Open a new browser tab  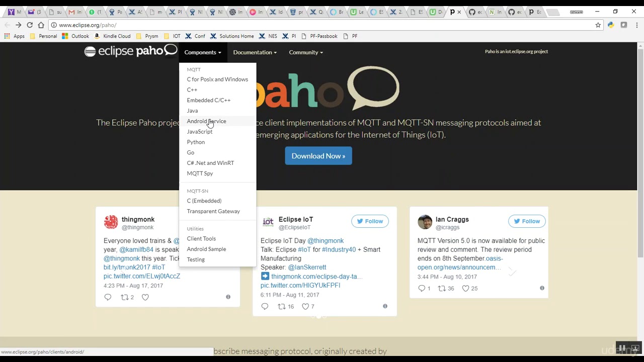(x=552, y=12)
